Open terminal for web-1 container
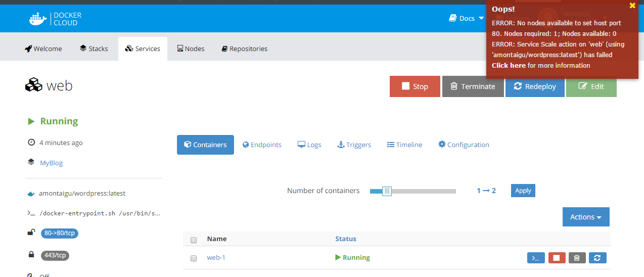 click(x=536, y=258)
